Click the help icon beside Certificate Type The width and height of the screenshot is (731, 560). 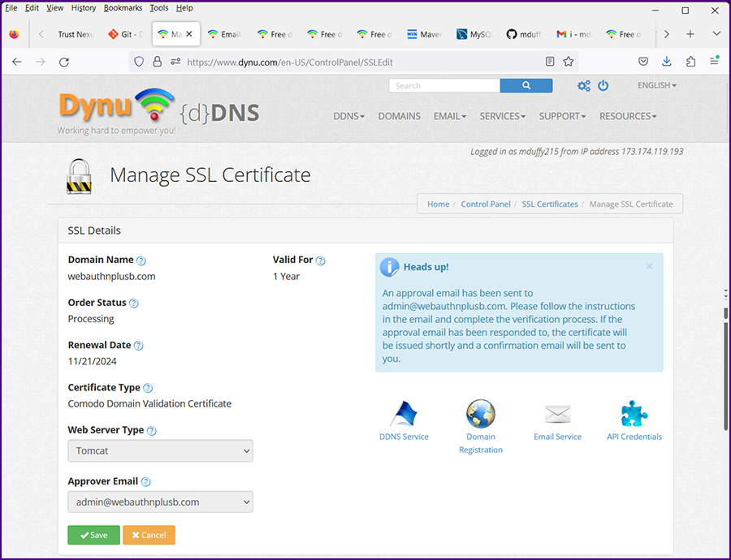(x=148, y=388)
